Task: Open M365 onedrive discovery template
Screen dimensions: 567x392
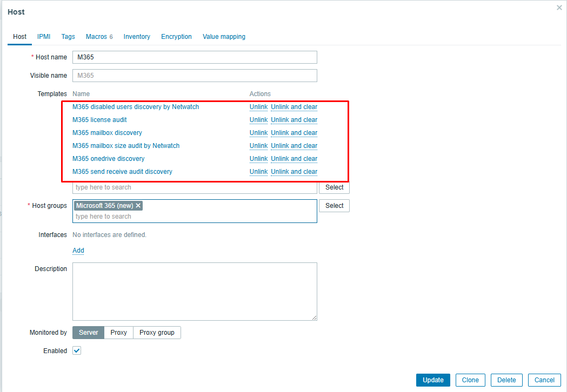Action: coord(109,159)
